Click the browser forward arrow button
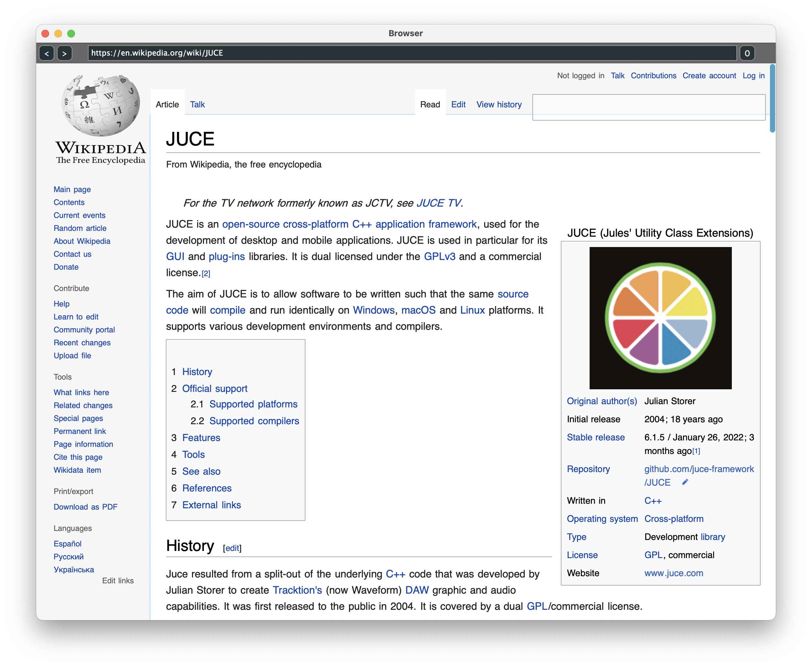This screenshot has height=668, width=812. (65, 53)
